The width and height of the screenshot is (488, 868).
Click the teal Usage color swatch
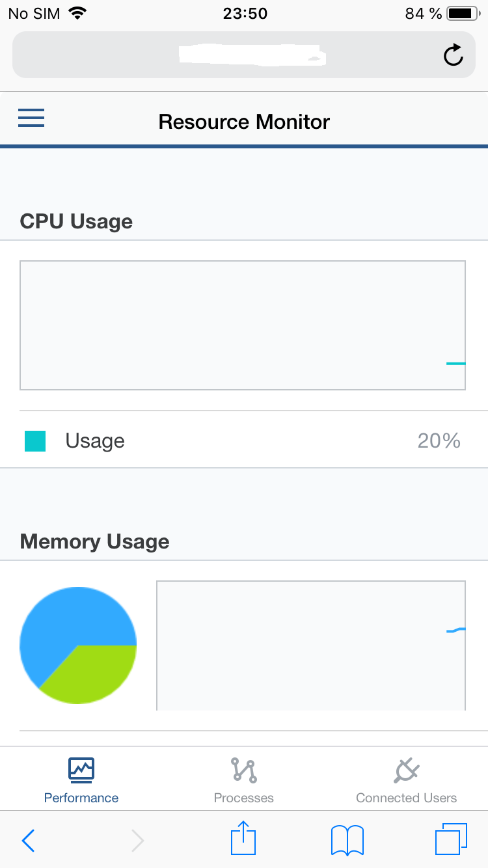pos(35,441)
